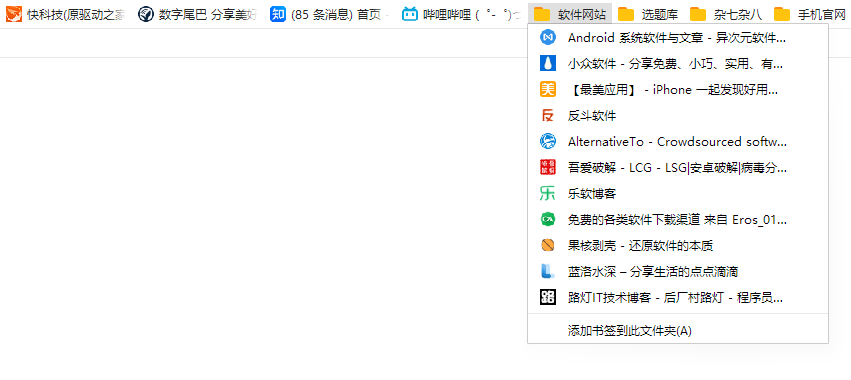Open the 哔哩哔哩 bookmark

pos(462,15)
